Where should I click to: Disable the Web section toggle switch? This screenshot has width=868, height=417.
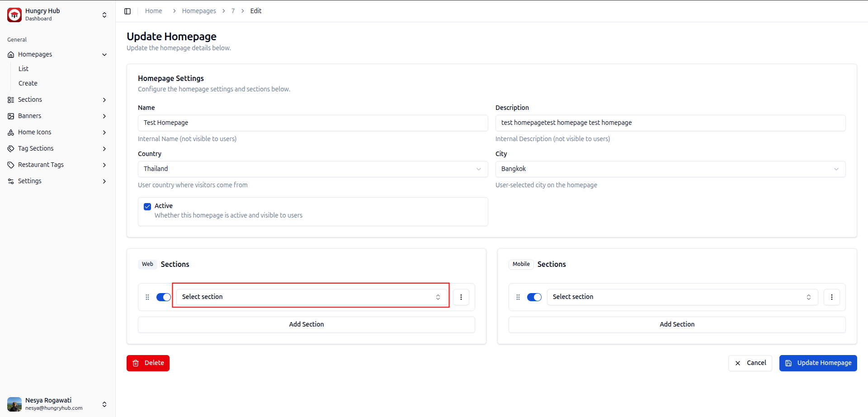coord(164,297)
